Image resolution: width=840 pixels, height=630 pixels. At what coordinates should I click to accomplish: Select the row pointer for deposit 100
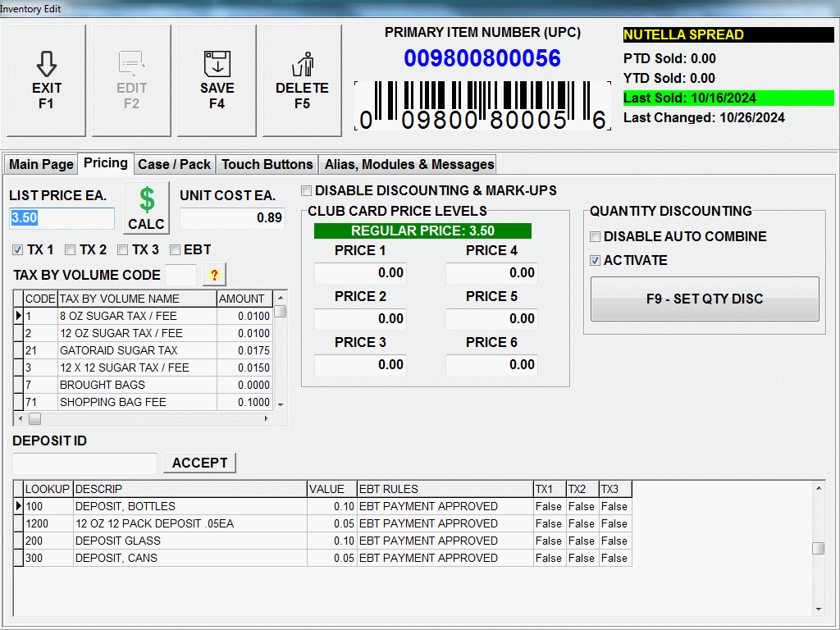click(x=18, y=506)
